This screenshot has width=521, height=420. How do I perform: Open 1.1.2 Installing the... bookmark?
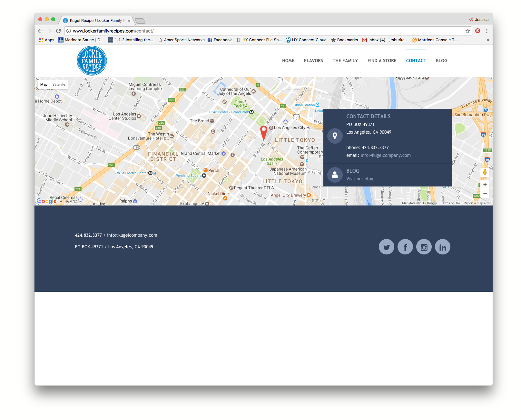(131, 40)
